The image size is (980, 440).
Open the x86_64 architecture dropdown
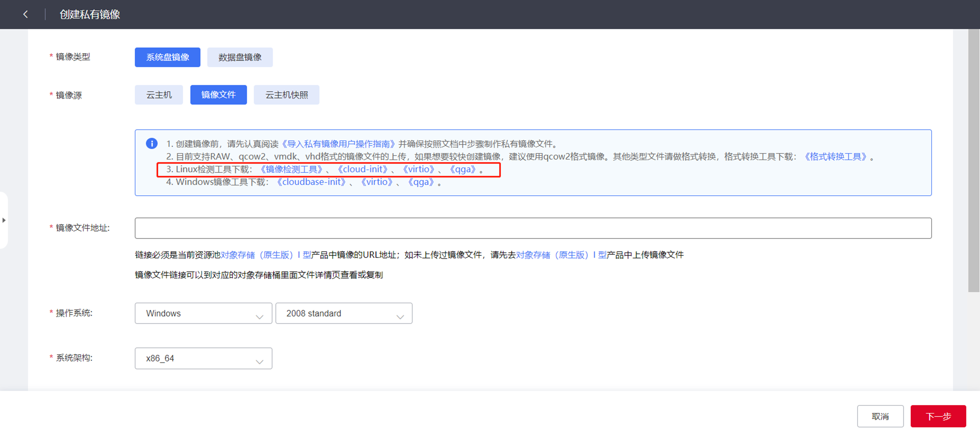(x=203, y=358)
